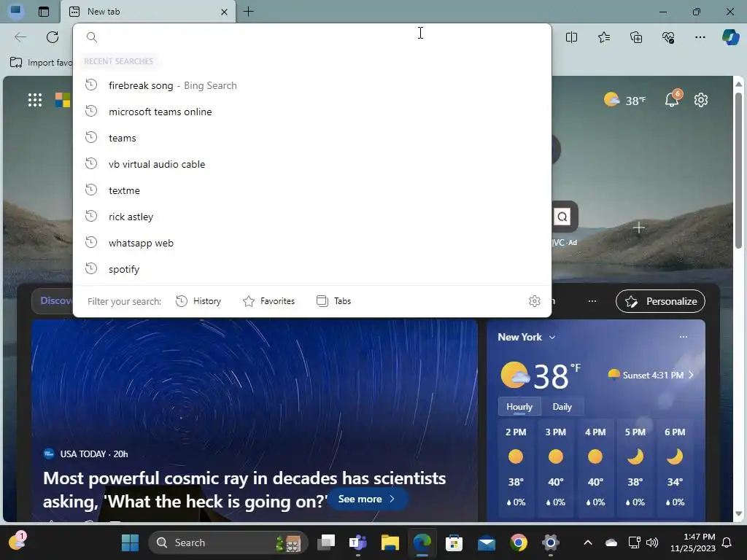Image resolution: width=747 pixels, height=560 pixels.
Task: Select the 'teams' suggestion
Action: pos(312,138)
